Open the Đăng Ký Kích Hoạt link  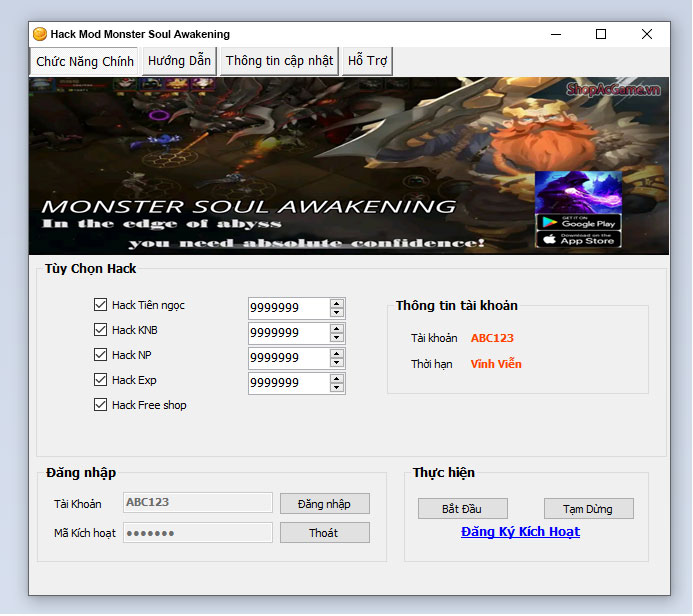520,532
